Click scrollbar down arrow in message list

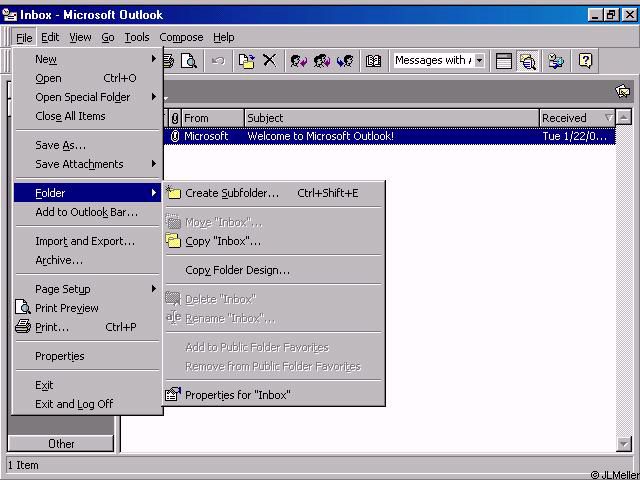click(x=624, y=443)
